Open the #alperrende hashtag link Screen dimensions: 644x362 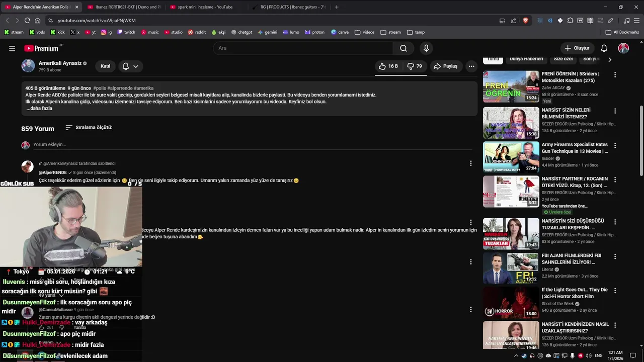tap(120, 88)
